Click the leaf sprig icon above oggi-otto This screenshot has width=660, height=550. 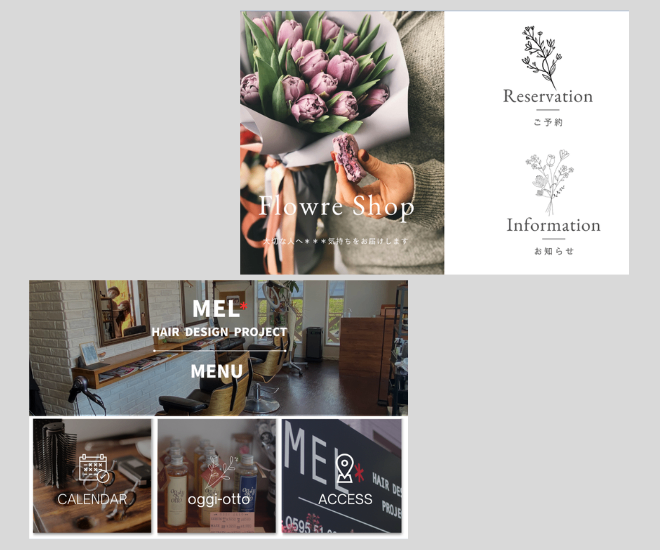click(x=219, y=470)
